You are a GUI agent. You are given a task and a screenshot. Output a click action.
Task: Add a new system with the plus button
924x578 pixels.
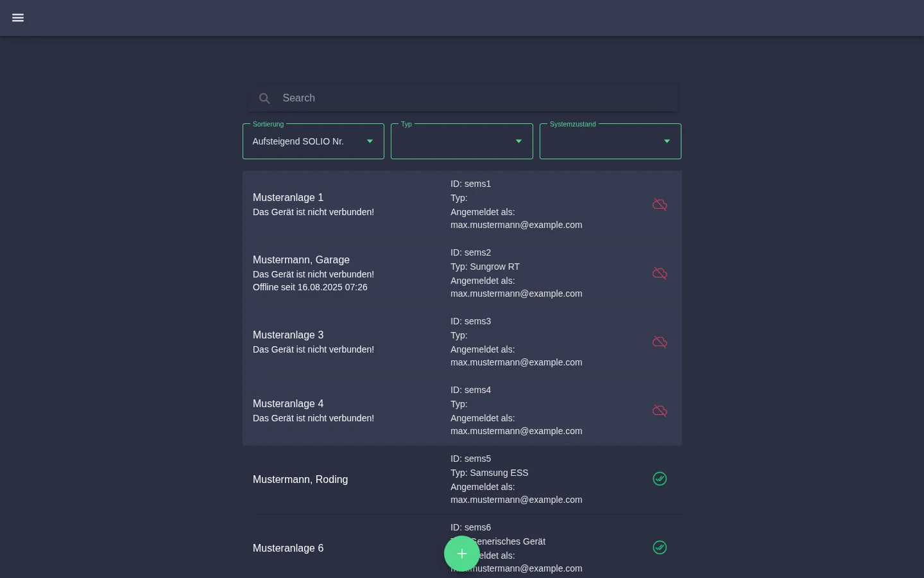pyautogui.click(x=462, y=554)
